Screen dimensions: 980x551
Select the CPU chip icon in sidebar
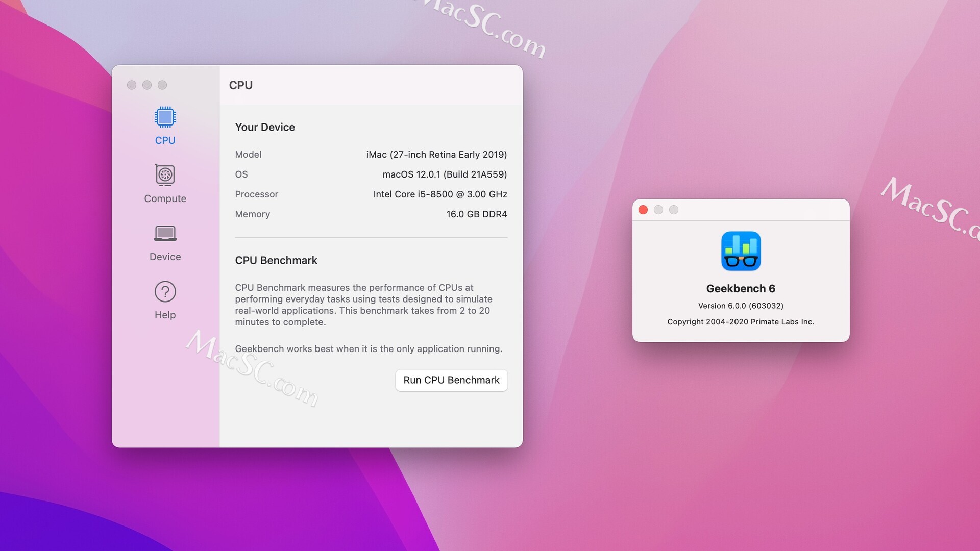(165, 117)
